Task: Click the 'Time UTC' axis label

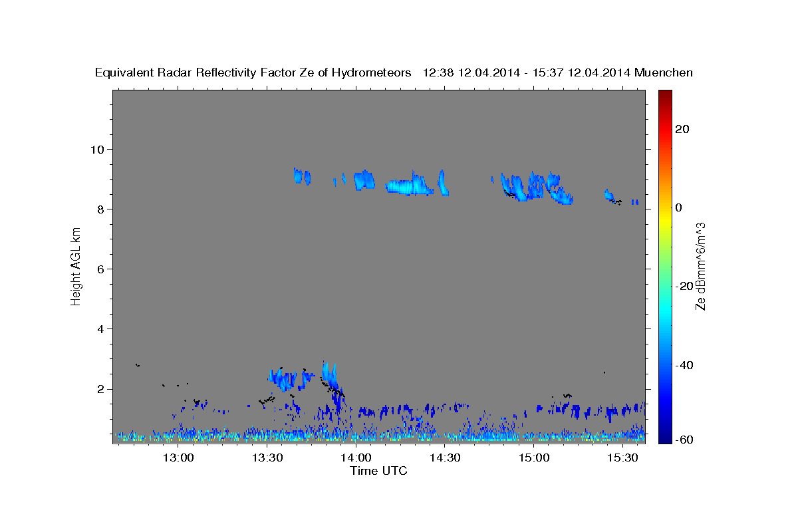Action: pyautogui.click(x=378, y=471)
